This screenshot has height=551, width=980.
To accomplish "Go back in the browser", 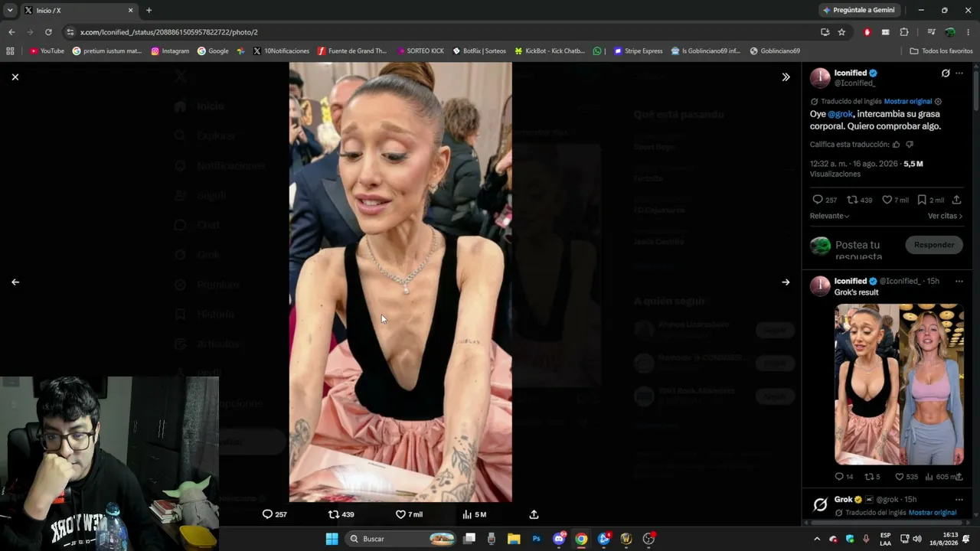I will [x=11, y=32].
